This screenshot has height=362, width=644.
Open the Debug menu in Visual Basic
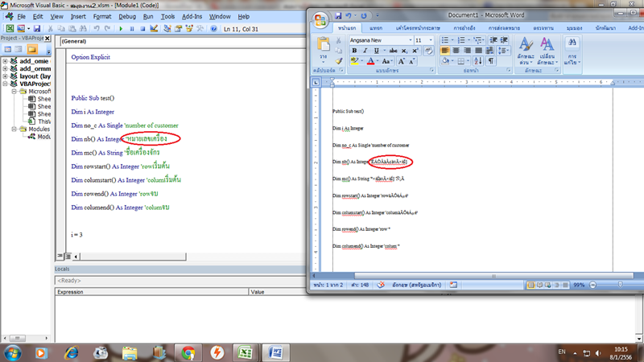click(x=127, y=16)
